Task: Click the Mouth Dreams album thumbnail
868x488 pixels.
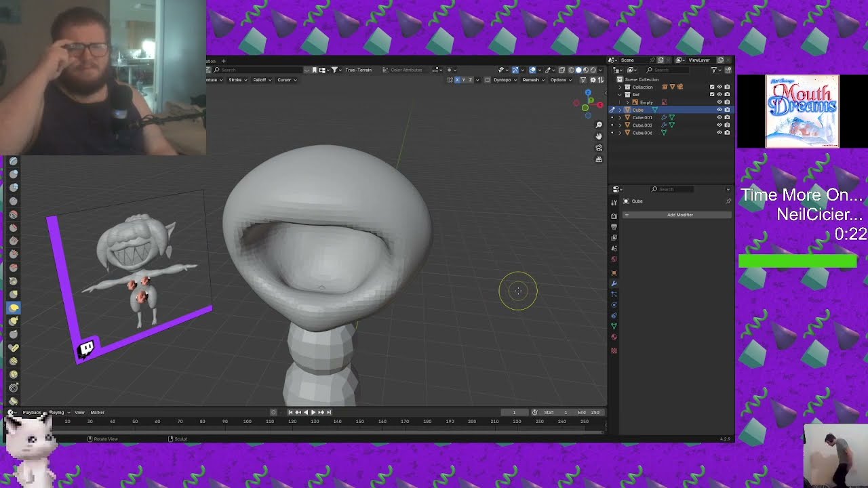Action: pyautogui.click(x=802, y=111)
